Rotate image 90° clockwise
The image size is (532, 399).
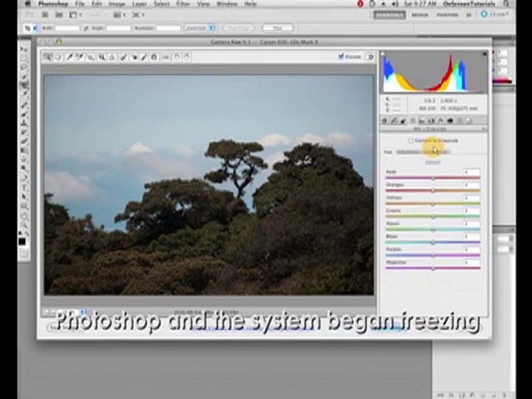coord(186,57)
